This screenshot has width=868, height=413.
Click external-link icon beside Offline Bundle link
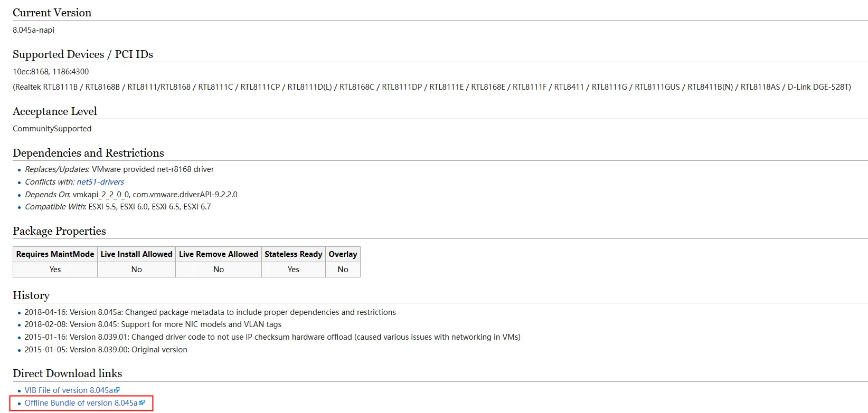tap(142, 403)
